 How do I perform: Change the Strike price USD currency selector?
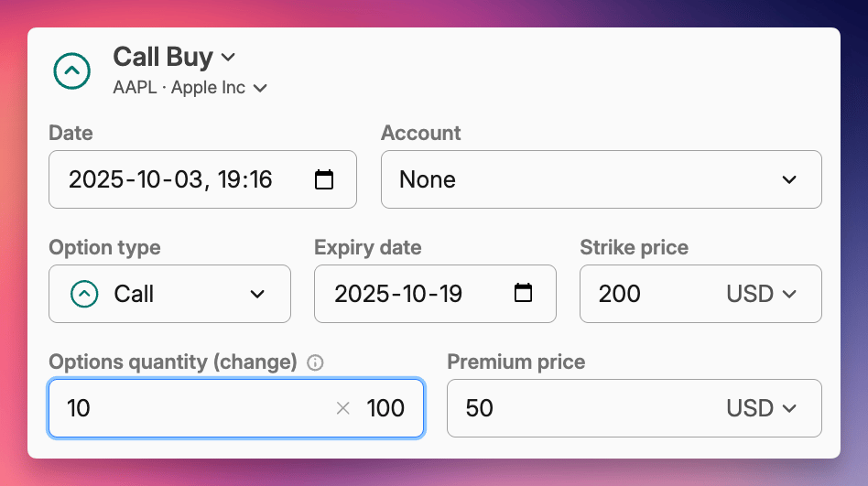click(x=761, y=294)
